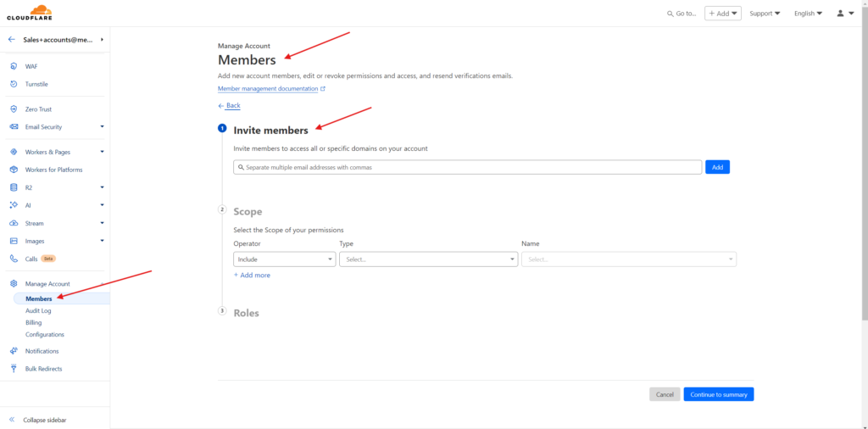Viewport: 868px width, 429px height.
Task: Click the R2 storage icon
Action: coord(14,187)
